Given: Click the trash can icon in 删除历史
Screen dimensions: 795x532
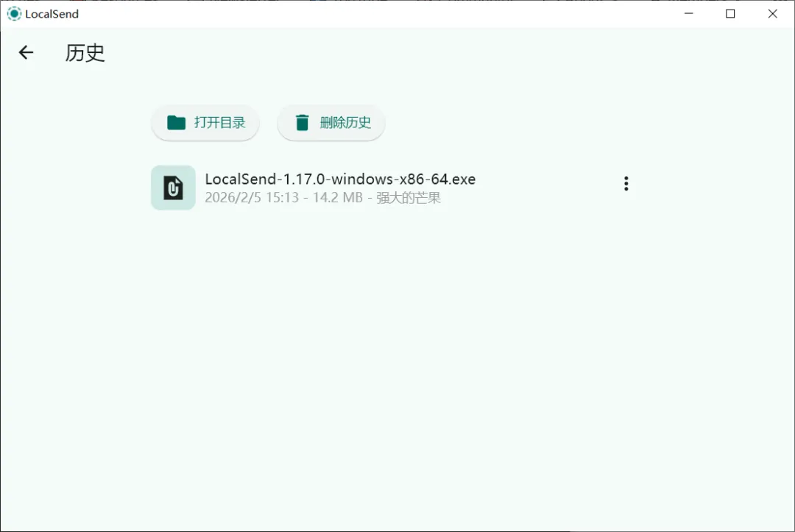Looking at the screenshot, I should click(x=303, y=122).
